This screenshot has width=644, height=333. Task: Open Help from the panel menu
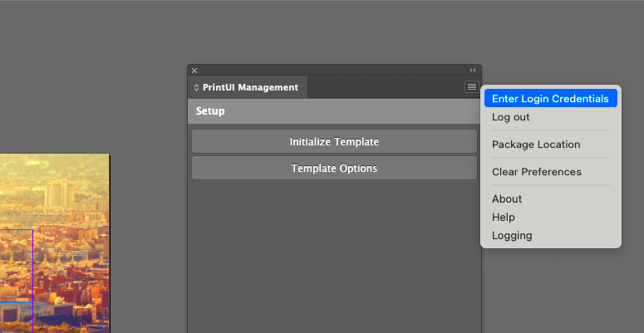[x=550, y=218]
